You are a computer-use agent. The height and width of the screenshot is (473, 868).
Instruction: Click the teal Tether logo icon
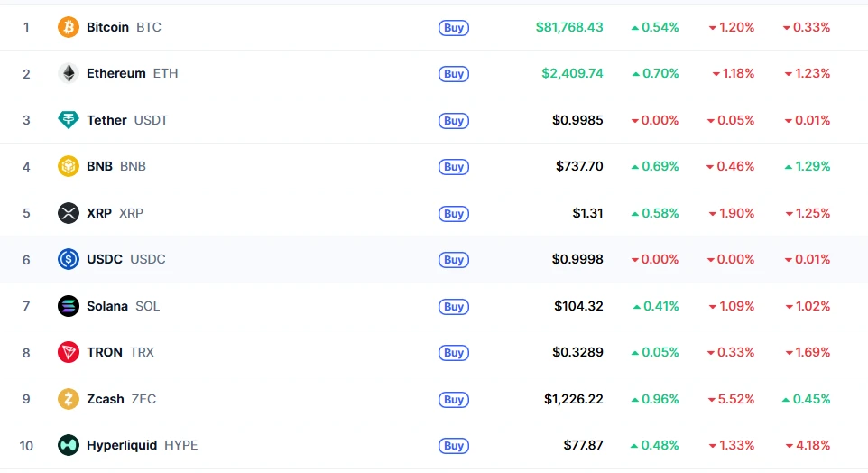point(68,120)
